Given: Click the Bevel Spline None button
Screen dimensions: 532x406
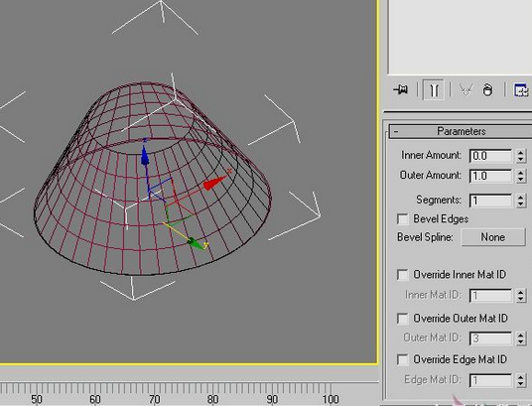Looking at the screenshot, I should point(493,237).
